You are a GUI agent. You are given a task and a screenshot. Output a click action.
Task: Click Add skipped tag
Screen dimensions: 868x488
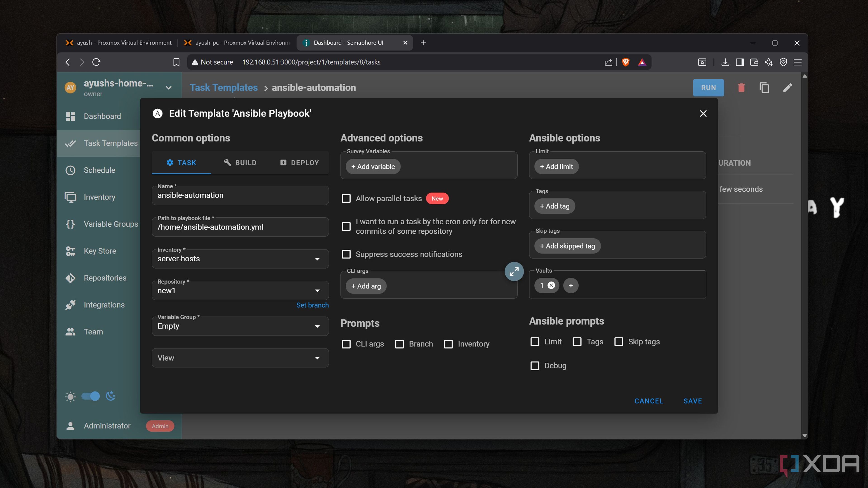[x=567, y=246]
